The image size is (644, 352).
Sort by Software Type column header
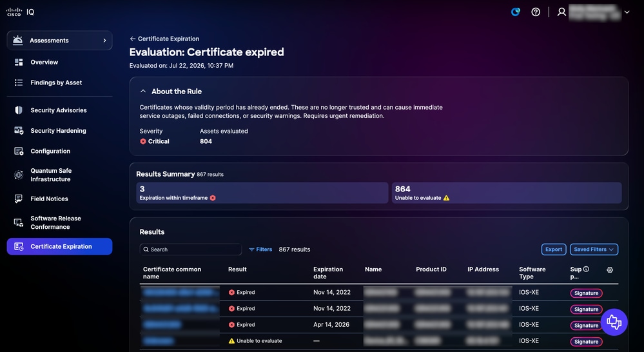(532, 273)
